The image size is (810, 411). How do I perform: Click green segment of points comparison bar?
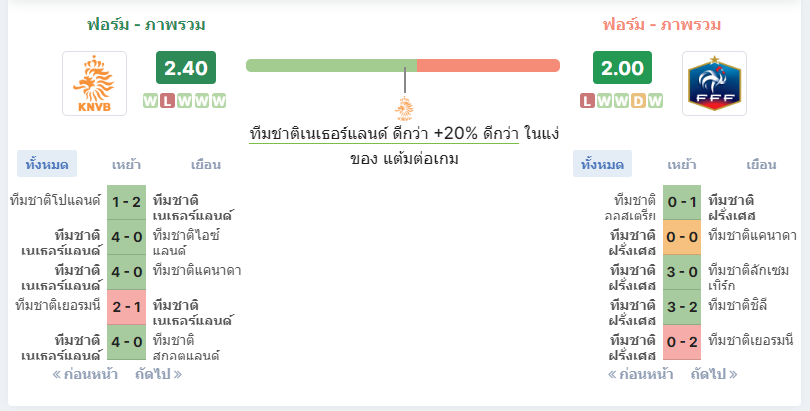331,66
